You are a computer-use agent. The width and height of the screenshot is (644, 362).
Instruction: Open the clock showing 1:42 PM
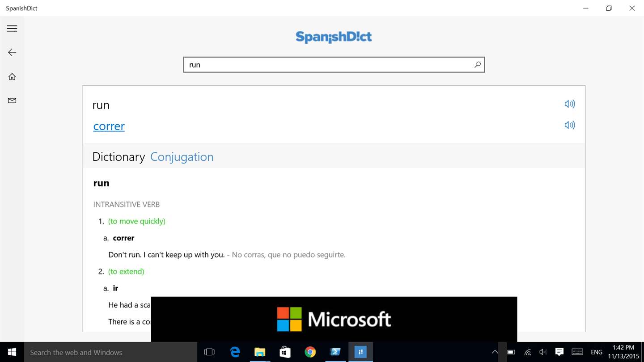point(623,352)
